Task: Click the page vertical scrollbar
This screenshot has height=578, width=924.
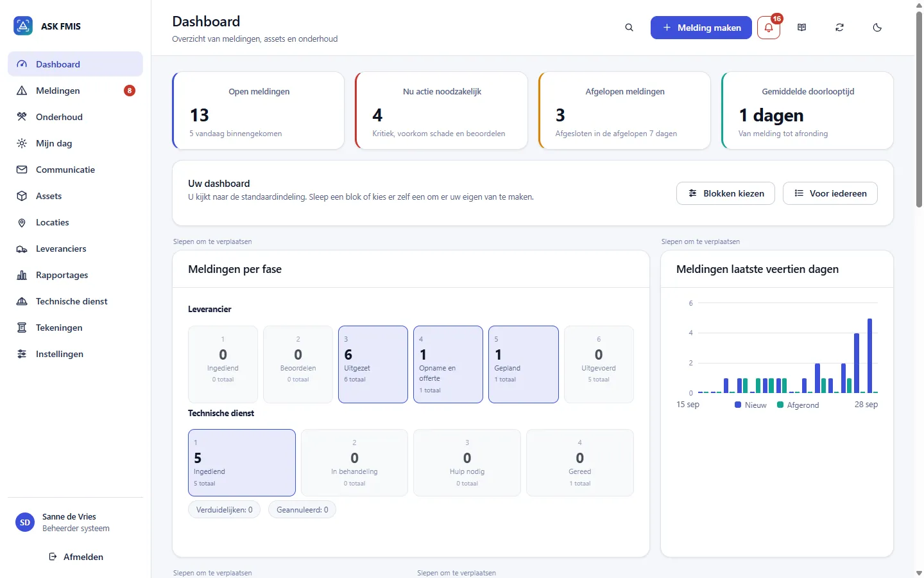Action: click(x=919, y=109)
